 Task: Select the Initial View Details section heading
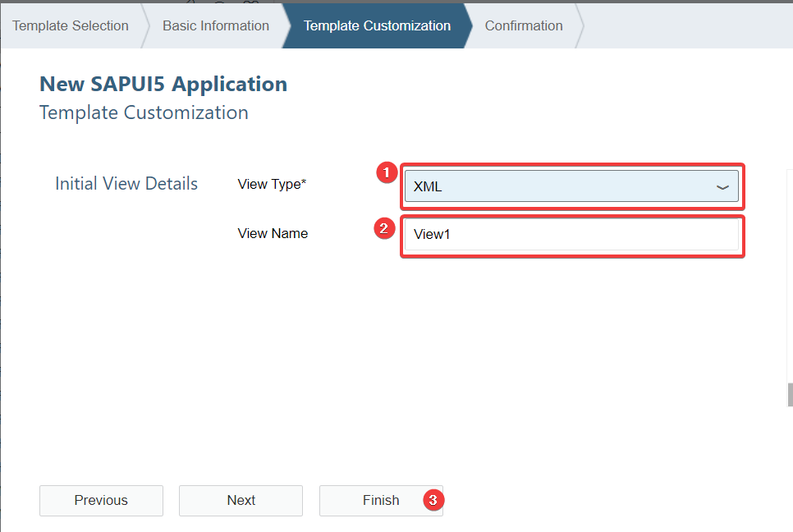pos(126,184)
